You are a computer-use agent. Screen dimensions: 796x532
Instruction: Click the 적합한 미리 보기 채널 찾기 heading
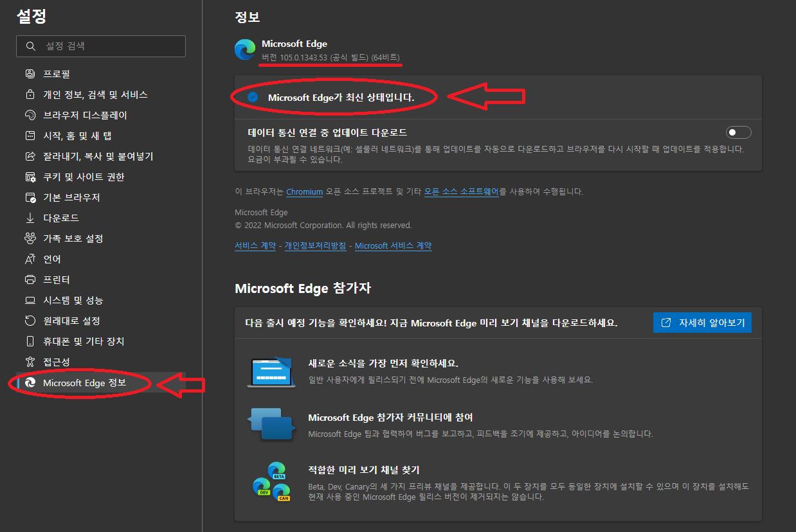[364, 470]
